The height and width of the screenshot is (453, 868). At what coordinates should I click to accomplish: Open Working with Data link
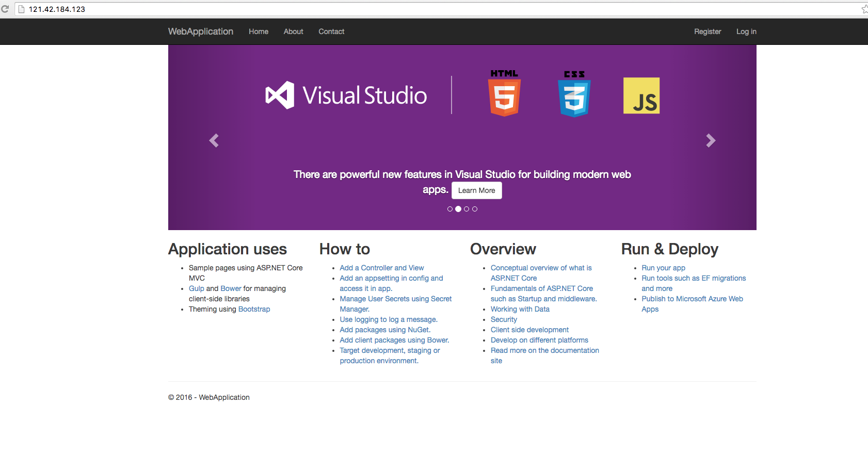[520, 309]
